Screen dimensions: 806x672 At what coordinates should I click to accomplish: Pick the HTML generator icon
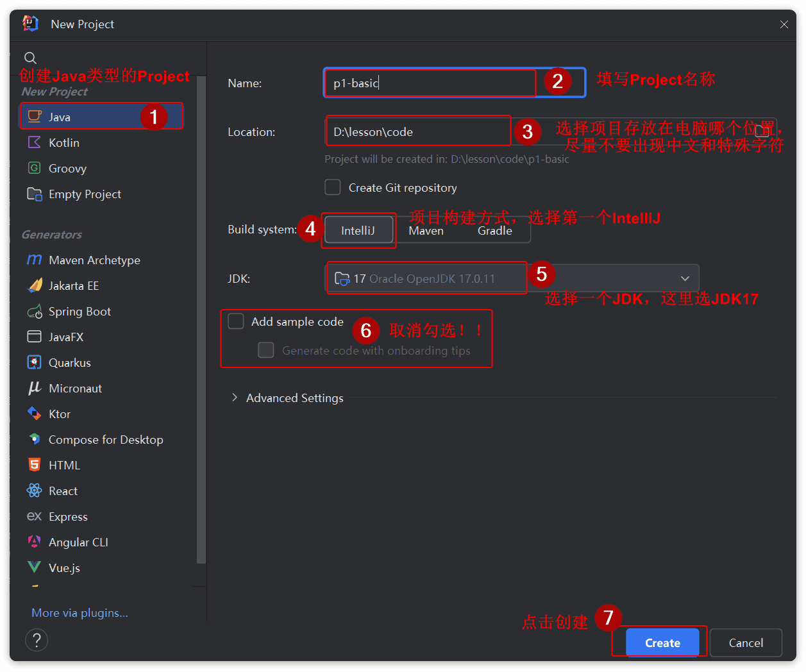[35, 465]
